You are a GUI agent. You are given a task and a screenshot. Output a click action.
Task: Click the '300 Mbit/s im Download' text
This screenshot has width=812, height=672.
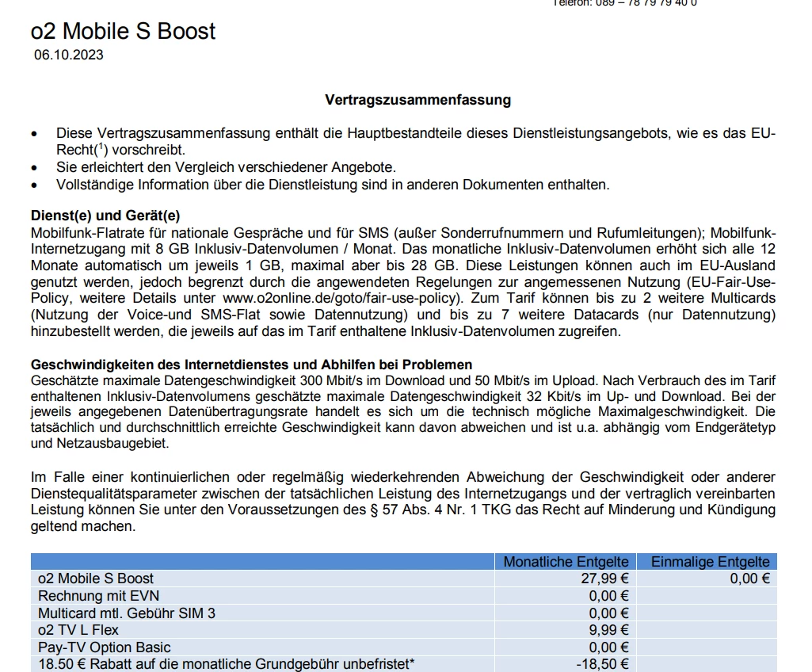372,381
